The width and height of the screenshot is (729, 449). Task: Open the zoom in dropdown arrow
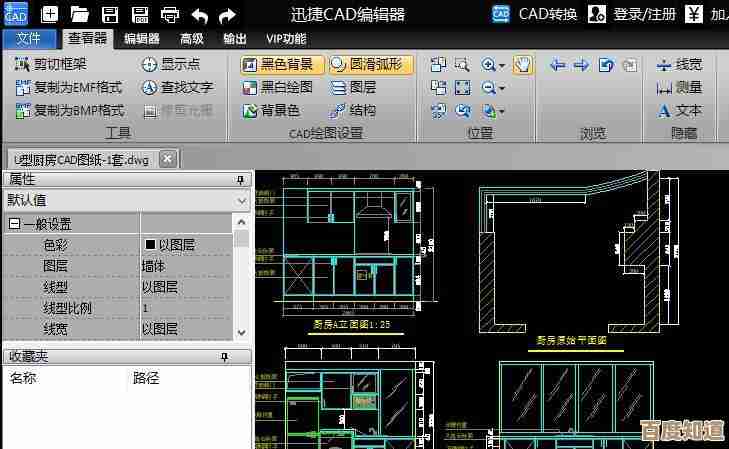(502, 66)
